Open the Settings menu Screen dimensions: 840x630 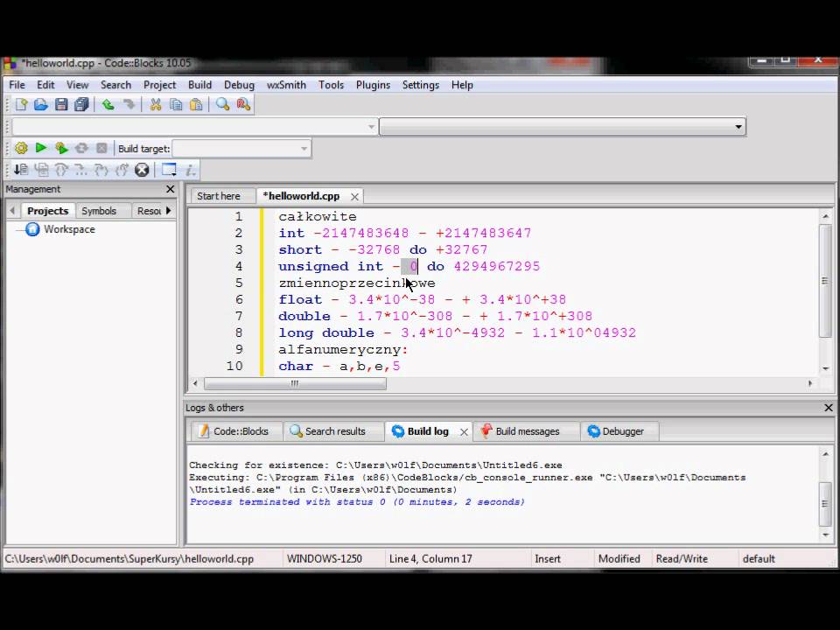421,85
